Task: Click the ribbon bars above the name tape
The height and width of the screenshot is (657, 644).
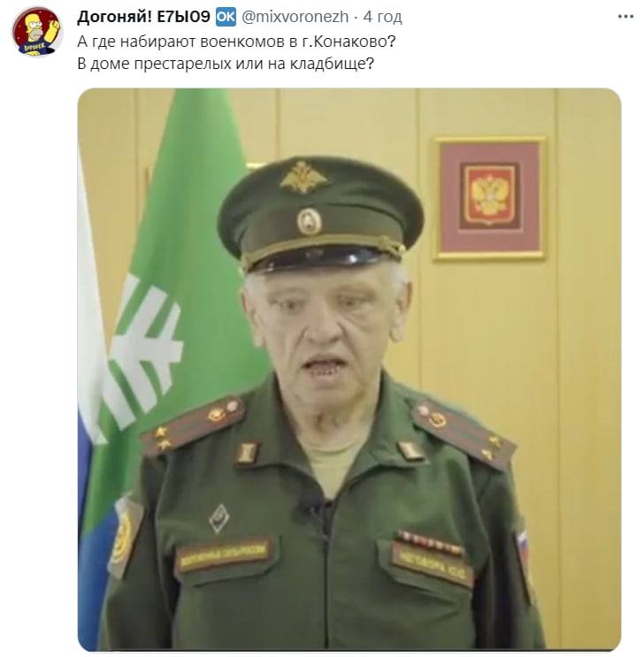Action: [430, 541]
